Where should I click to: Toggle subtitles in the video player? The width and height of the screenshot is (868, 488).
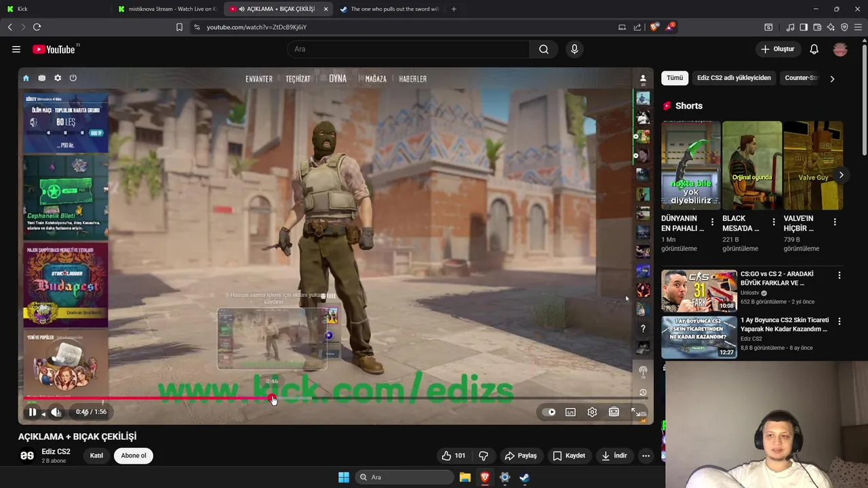click(571, 411)
